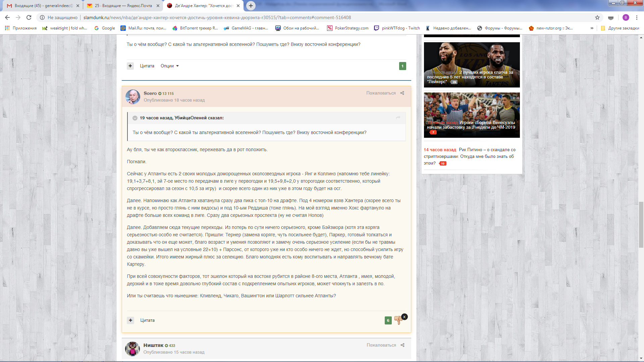This screenshot has width=644, height=362.
Task: Click Цитата under Scero comment
Action: 147,320
